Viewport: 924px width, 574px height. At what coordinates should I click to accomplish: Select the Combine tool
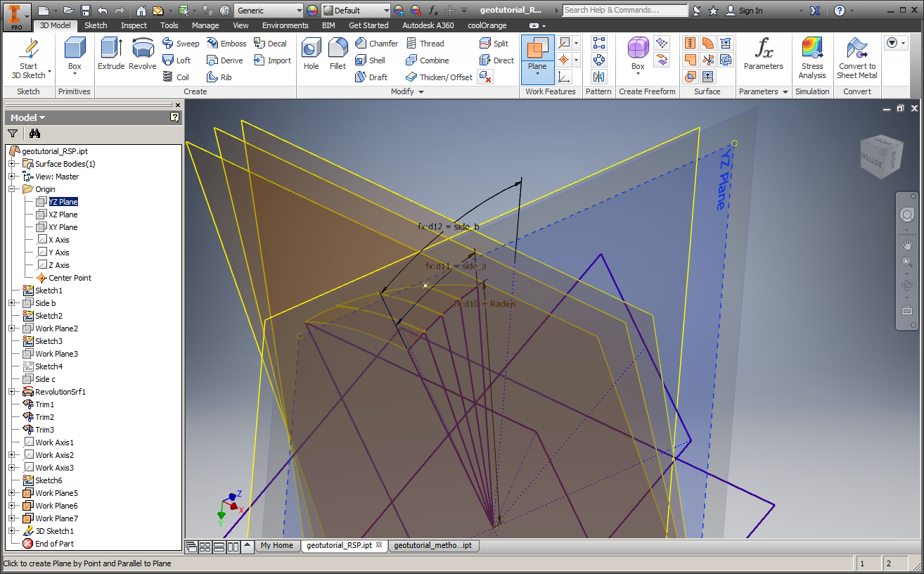coord(427,60)
